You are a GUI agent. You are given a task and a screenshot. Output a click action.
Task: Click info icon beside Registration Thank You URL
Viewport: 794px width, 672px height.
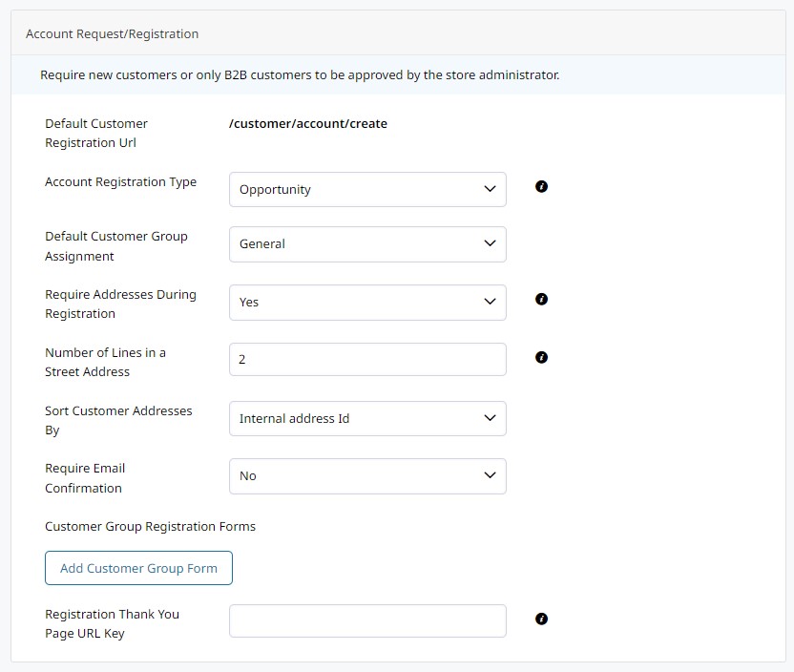(542, 619)
